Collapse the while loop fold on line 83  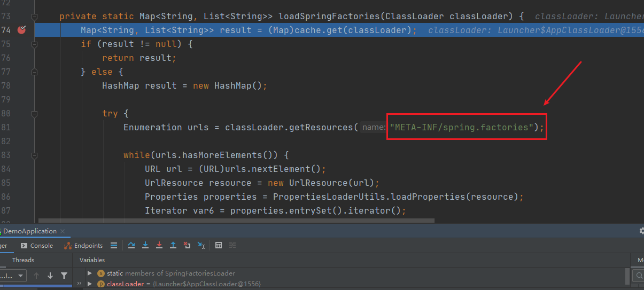[x=34, y=155]
